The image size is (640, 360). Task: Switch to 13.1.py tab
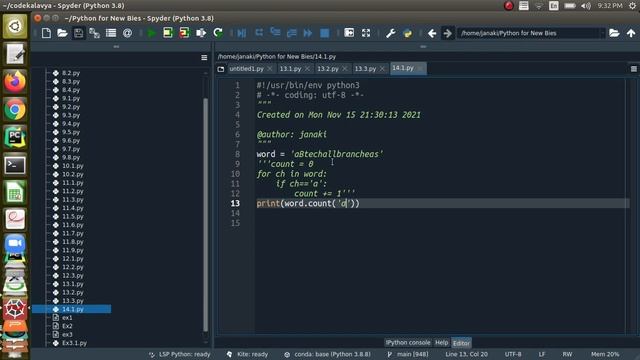point(290,69)
